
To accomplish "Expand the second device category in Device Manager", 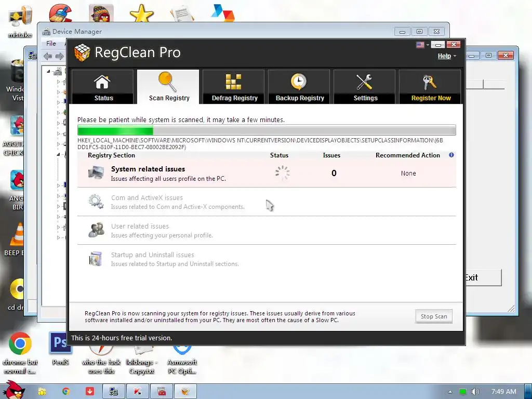I will tap(58, 92).
